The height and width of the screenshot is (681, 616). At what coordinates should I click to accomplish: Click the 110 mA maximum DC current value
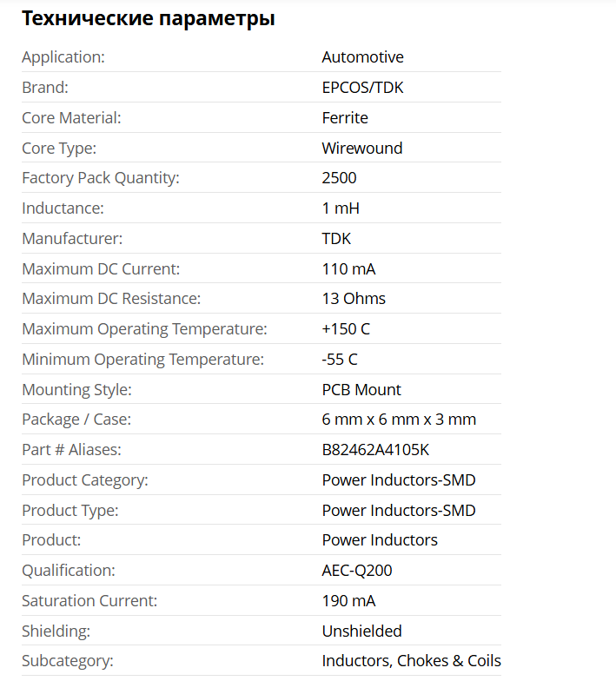pos(348,269)
